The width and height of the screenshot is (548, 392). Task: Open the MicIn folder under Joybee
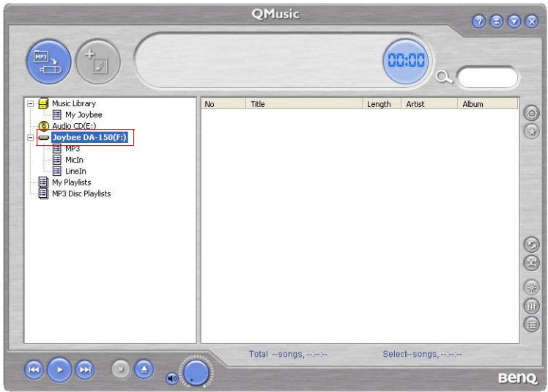click(x=74, y=160)
